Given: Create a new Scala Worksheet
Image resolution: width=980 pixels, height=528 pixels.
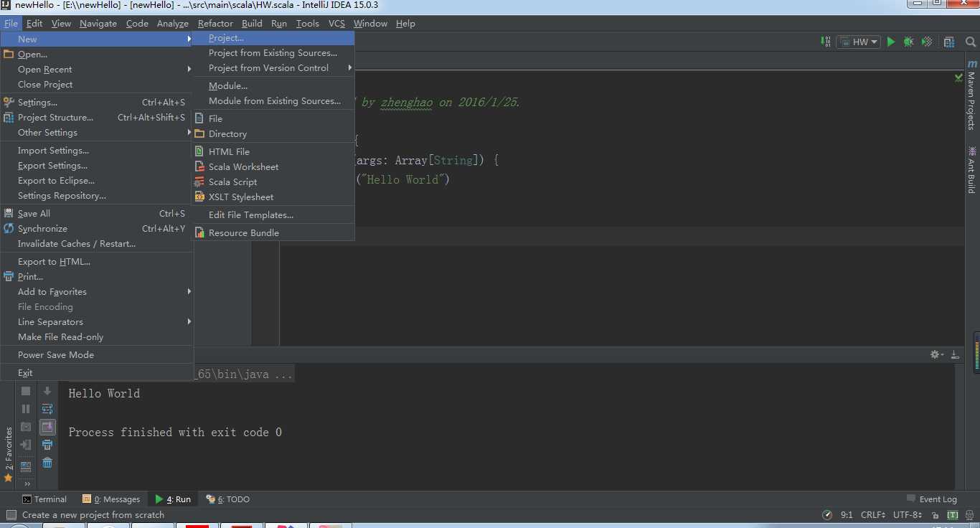Looking at the screenshot, I should 273,167.
